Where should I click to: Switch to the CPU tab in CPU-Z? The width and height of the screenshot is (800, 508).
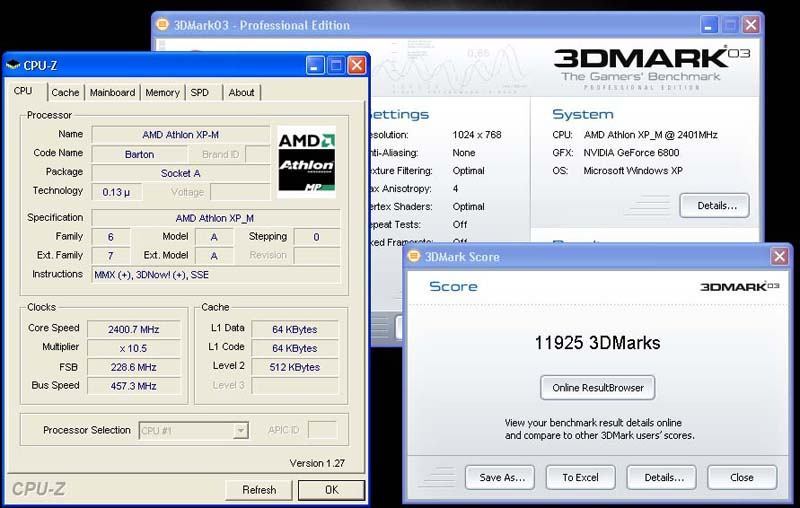[x=23, y=91]
